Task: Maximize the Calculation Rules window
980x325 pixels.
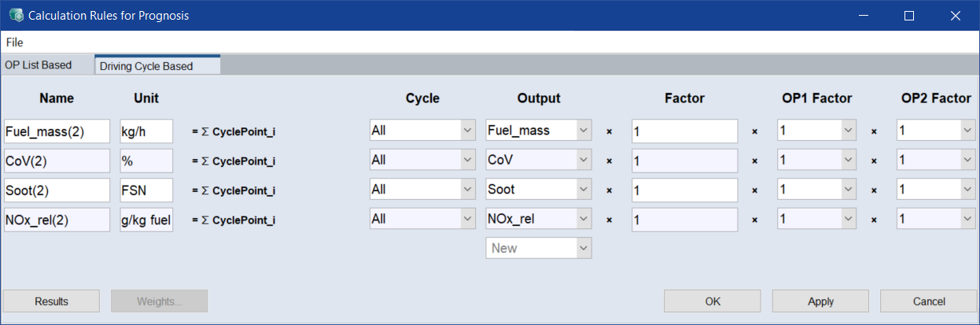Action: [909, 15]
